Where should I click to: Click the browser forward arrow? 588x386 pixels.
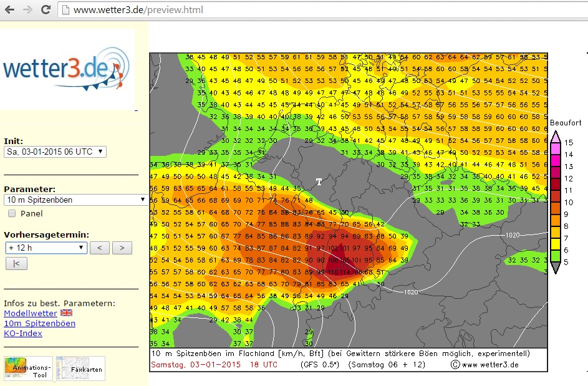(x=28, y=10)
